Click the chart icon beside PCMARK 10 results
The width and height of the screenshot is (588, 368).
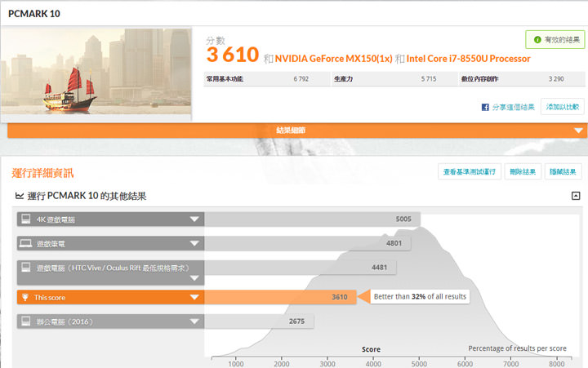click(x=20, y=197)
